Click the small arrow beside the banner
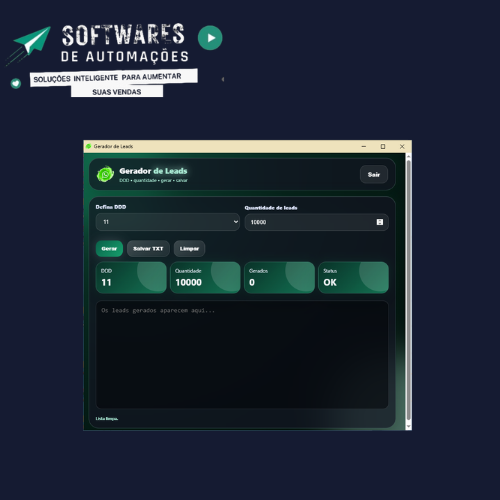Screen dimensions: 500x500 (x=223, y=79)
